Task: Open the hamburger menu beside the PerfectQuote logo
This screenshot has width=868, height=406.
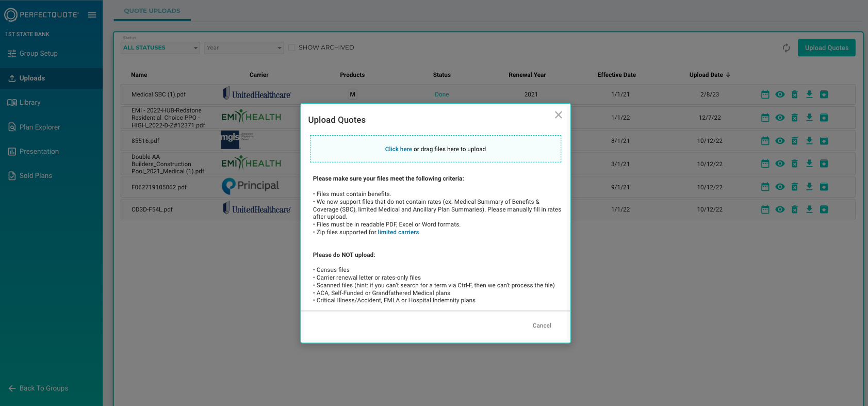Action: 92,15
